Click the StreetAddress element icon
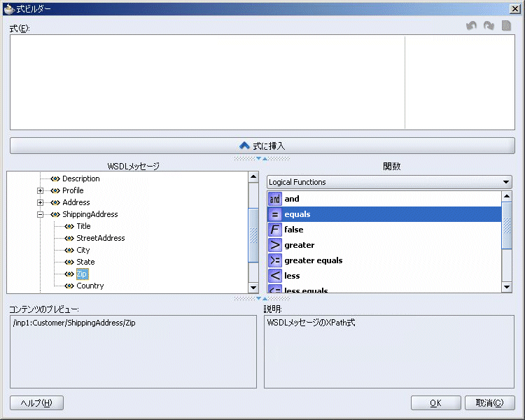The width and height of the screenshot is (525, 420). (69, 238)
